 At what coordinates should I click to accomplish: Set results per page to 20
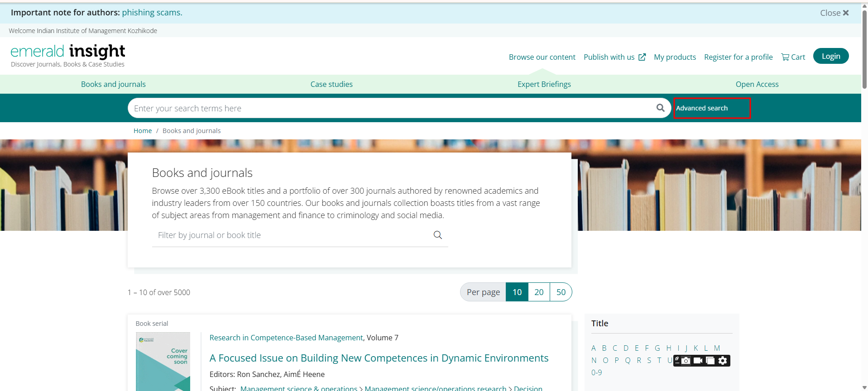[x=539, y=292]
